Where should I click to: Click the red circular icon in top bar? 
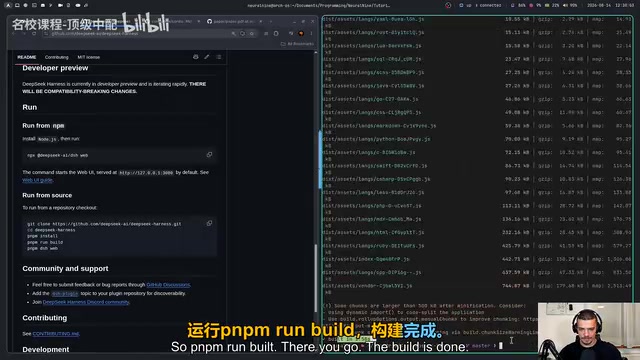(x=448, y=5)
